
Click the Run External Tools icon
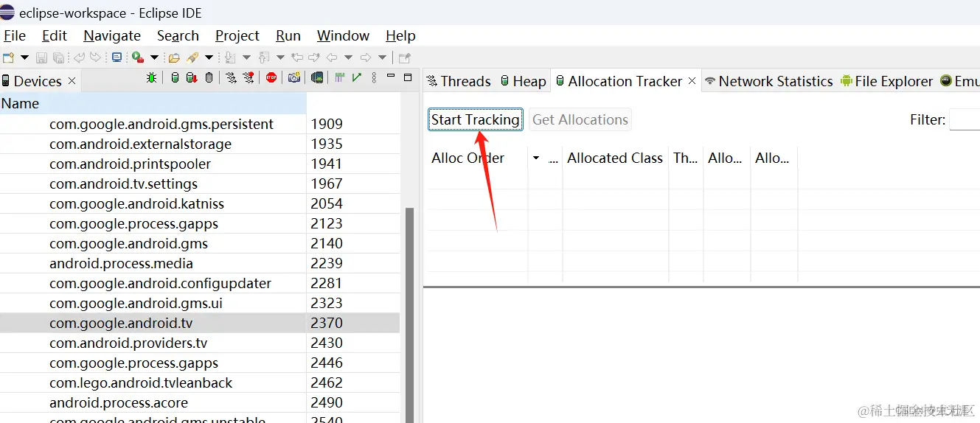(x=137, y=57)
